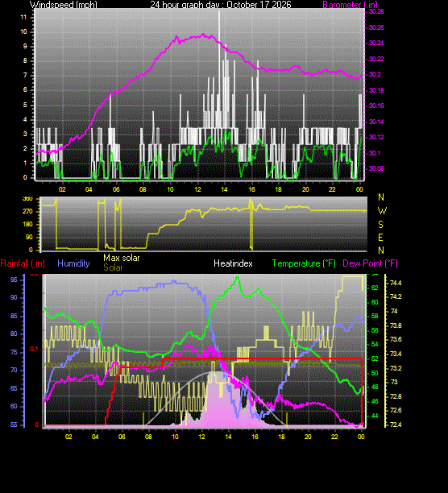Click the "30.28" barometer axis value

(x=376, y=11)
